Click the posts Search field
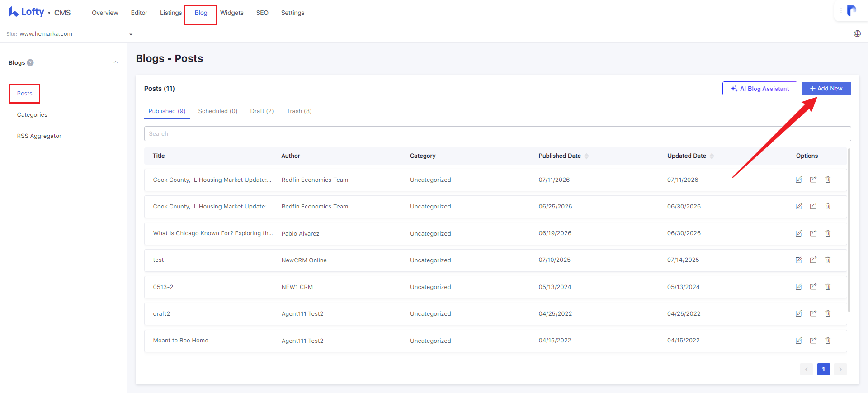The image size is (868, 393). (497, 134)
